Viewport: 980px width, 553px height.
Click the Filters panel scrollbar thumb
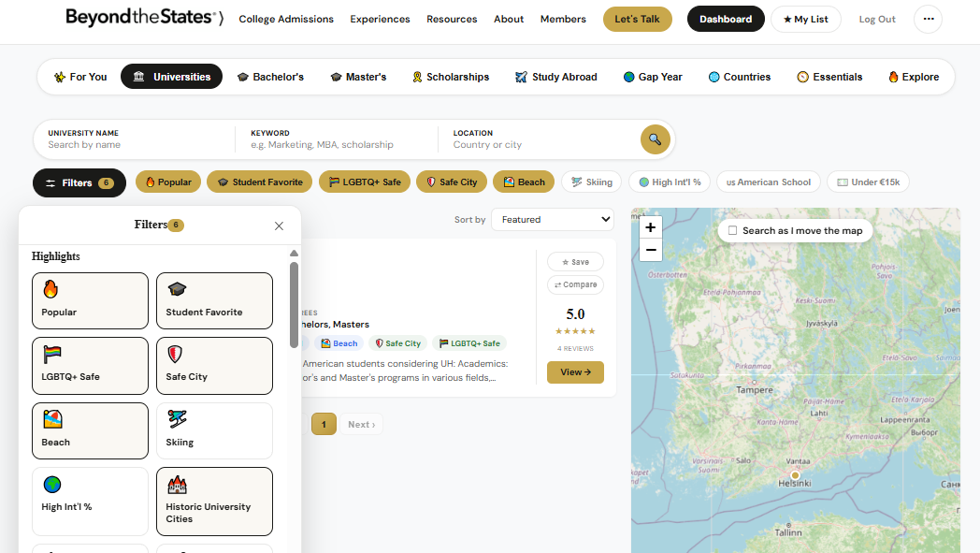tap(294, 305)
